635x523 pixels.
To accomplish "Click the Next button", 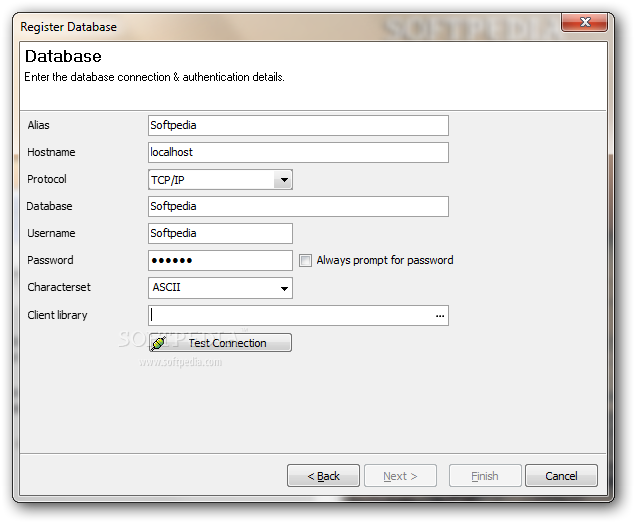I will tap(400, 476).
